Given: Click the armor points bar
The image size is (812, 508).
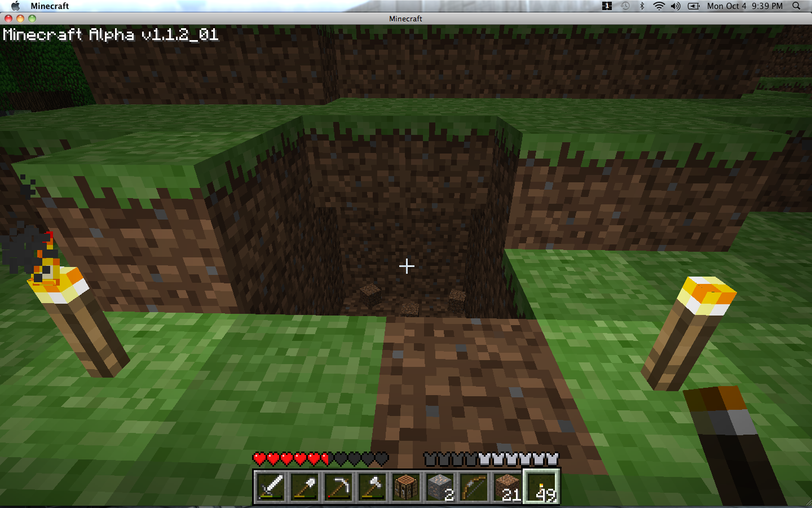Looking at the screenshot, I should 491,459.
